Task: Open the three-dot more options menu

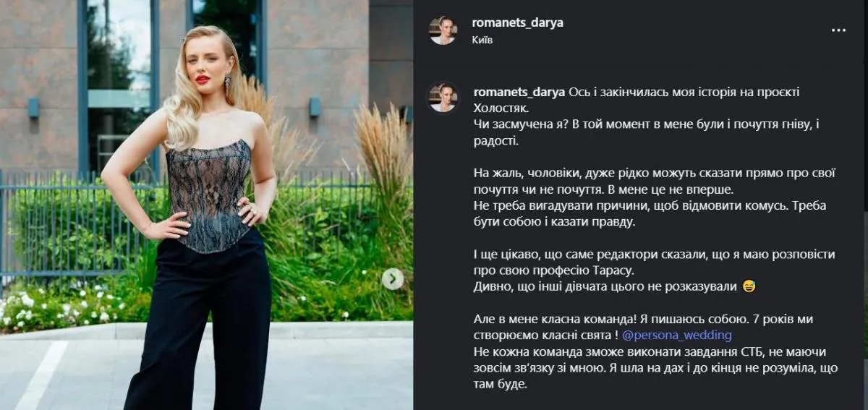Action: [838, 30]
